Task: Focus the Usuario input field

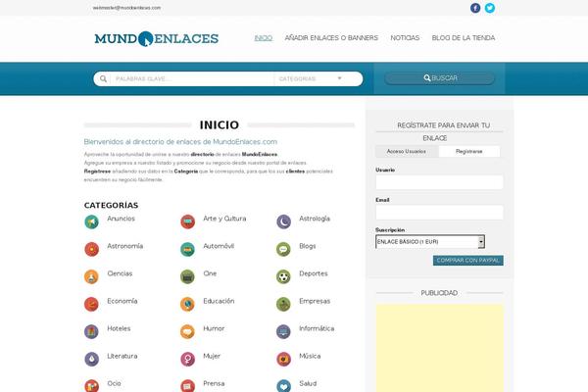Action: coord(439,182)
